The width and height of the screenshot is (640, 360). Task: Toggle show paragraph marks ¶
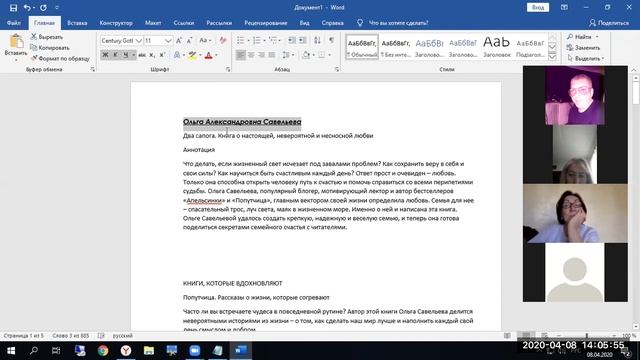pos(331,40)
